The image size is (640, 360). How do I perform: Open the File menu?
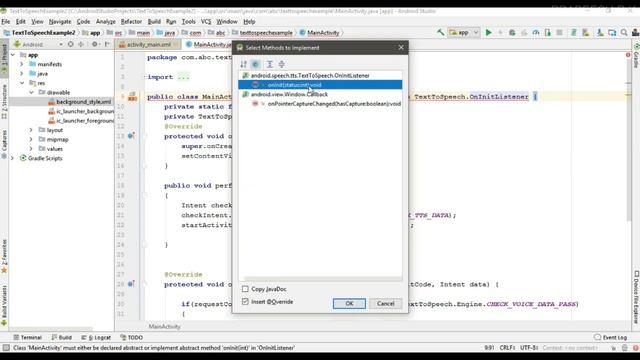tap(6, 22)
